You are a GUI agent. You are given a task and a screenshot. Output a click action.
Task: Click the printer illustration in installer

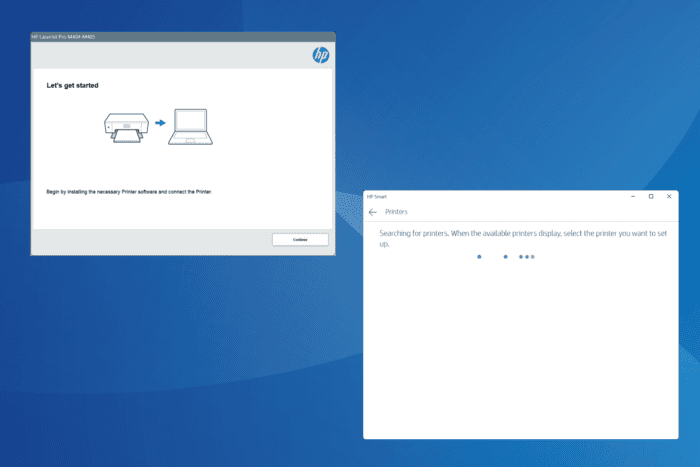[x=126, y=128]
